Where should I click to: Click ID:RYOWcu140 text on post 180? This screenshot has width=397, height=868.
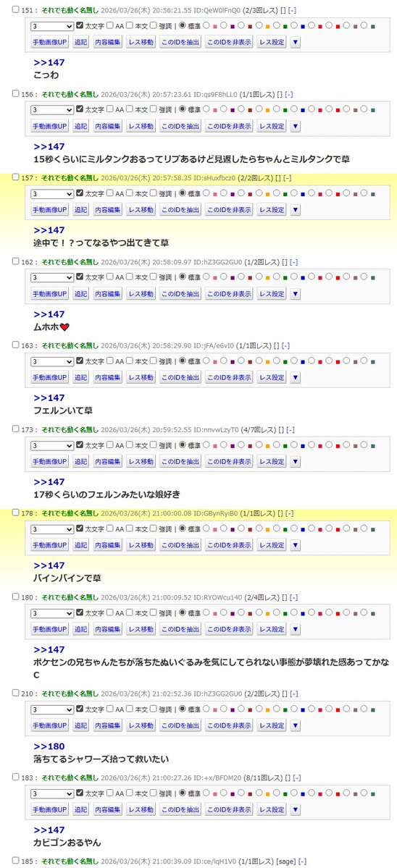click(x=218, y=597)
